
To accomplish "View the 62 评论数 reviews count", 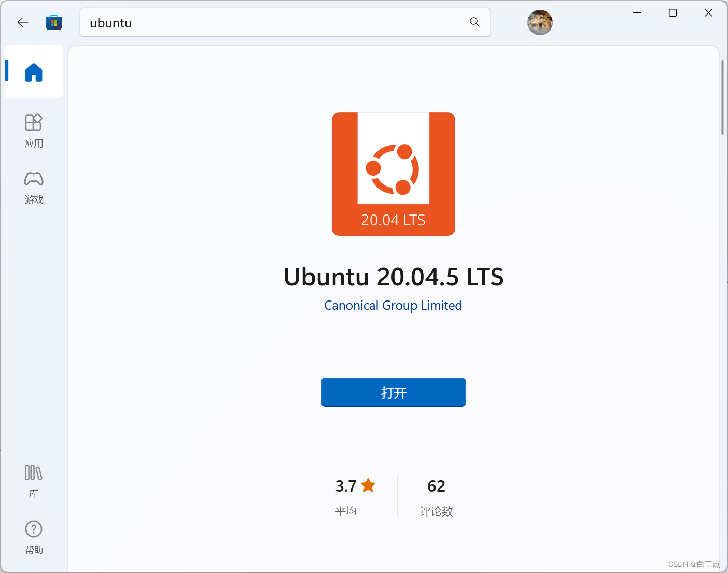I will pyautogui.click(x=436, y=486).
